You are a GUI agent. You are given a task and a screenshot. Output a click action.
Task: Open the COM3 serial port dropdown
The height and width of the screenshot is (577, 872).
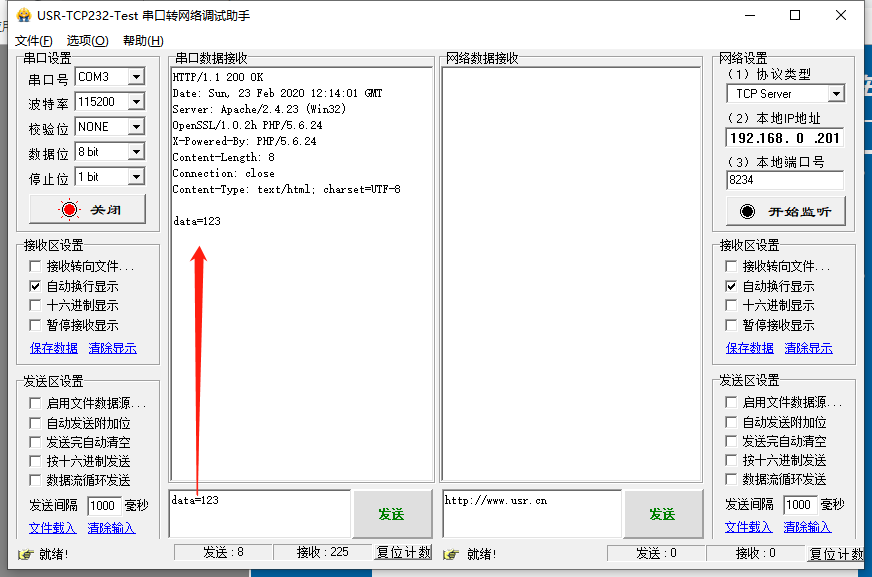point(136,77)
